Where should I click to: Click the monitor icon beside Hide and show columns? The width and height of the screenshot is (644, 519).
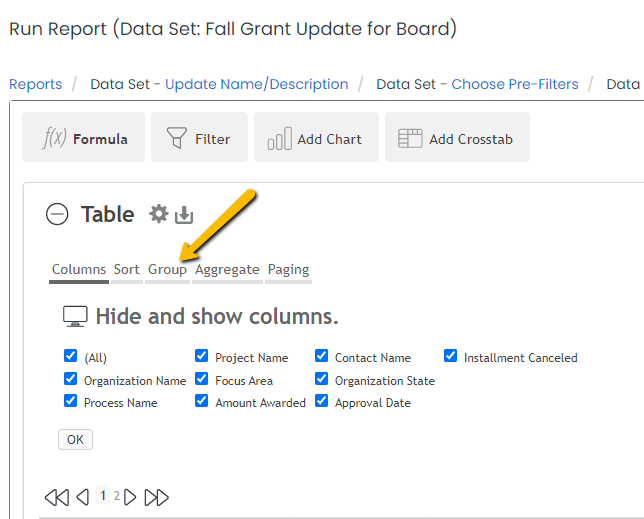(x=75, y=316)
